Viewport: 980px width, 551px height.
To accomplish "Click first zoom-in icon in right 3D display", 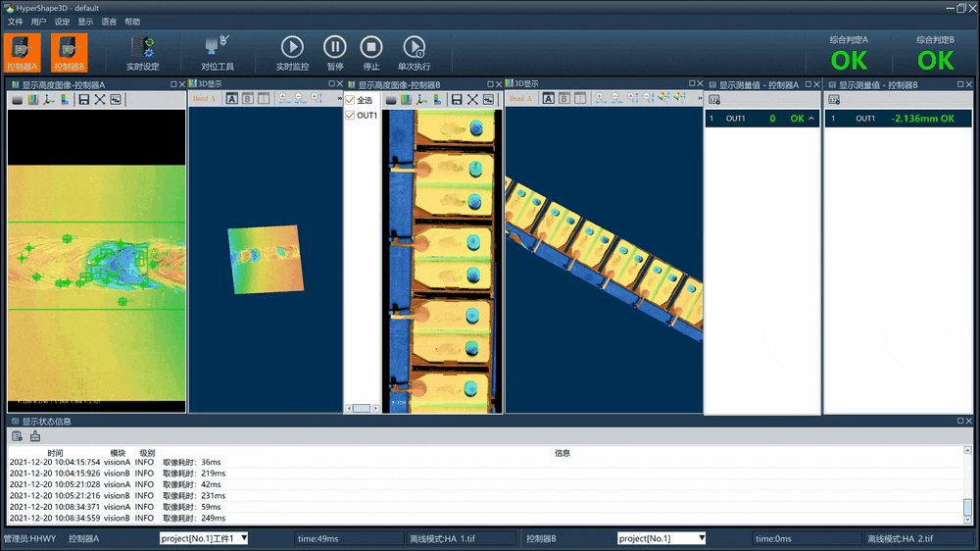I will pos(600,98).
